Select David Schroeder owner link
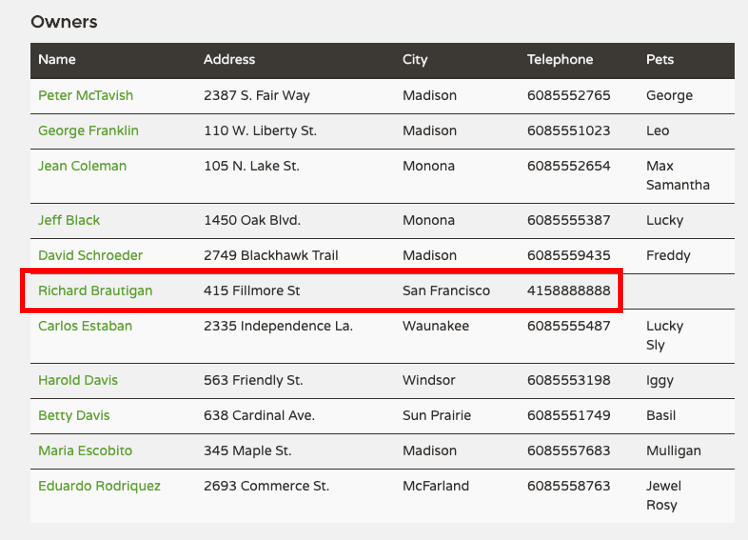748x540 pixels. 90,256
